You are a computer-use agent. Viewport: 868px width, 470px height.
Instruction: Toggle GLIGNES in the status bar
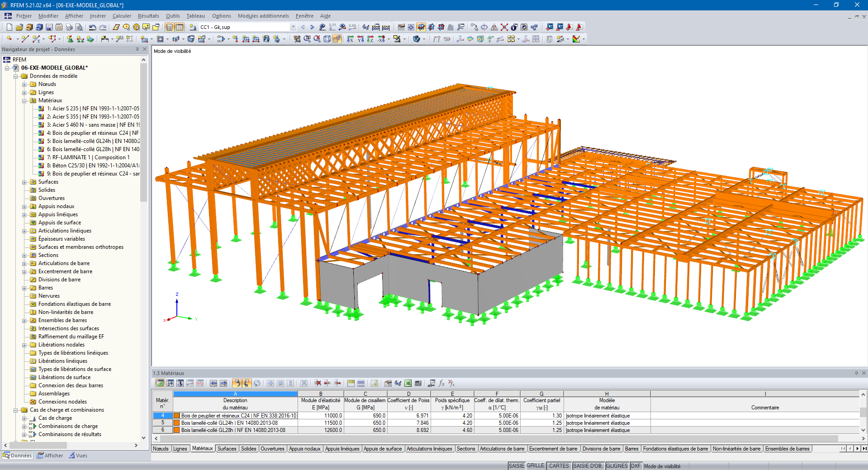(x=617, y=466)
